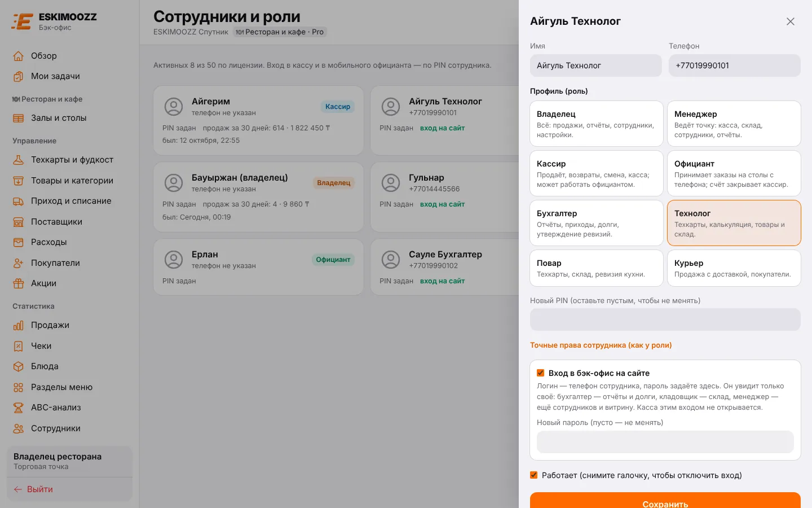Image resolution: width=812 pixels, height=508 pixels.
Task: Click the Приход и списание truck icon
Action: 19,201
